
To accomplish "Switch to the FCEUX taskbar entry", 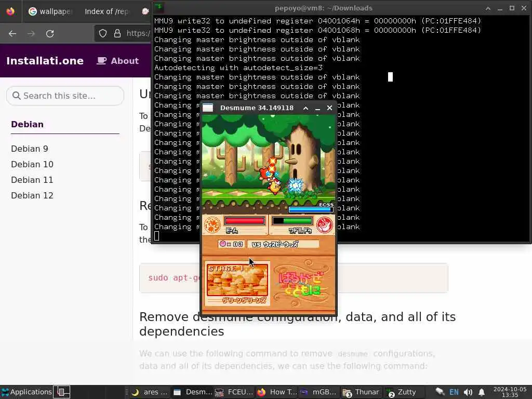I will point(234,392).
